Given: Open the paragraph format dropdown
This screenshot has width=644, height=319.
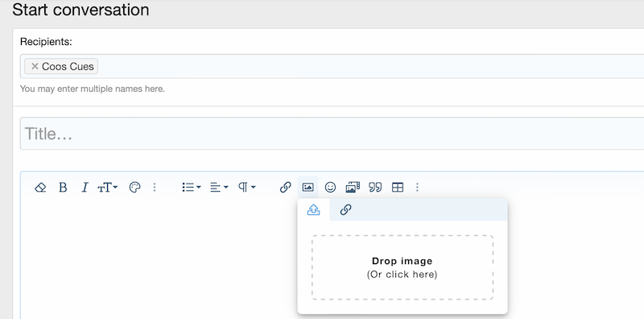Looking at the screenshot, I should click(247, 188).
